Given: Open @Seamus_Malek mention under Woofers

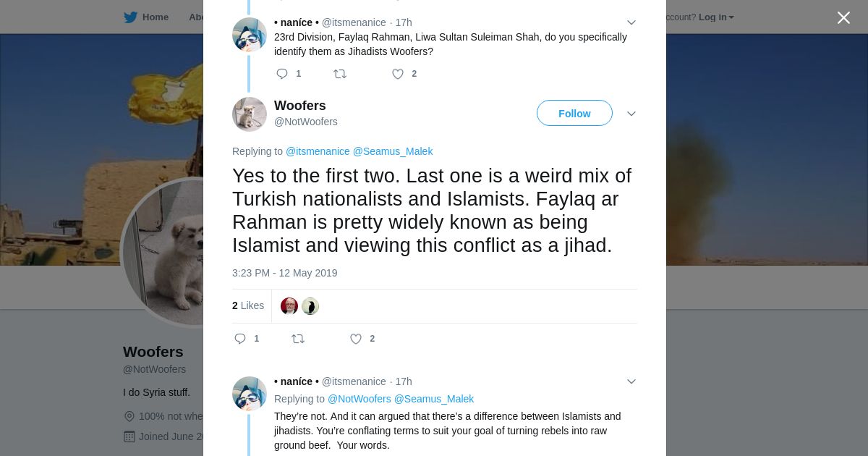Looking at the screenshot, I should pyautogui.click(x=393, y=151).
